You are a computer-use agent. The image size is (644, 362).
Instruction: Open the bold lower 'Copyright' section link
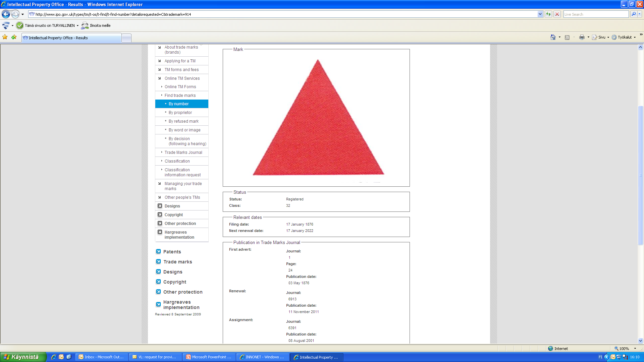174,282
